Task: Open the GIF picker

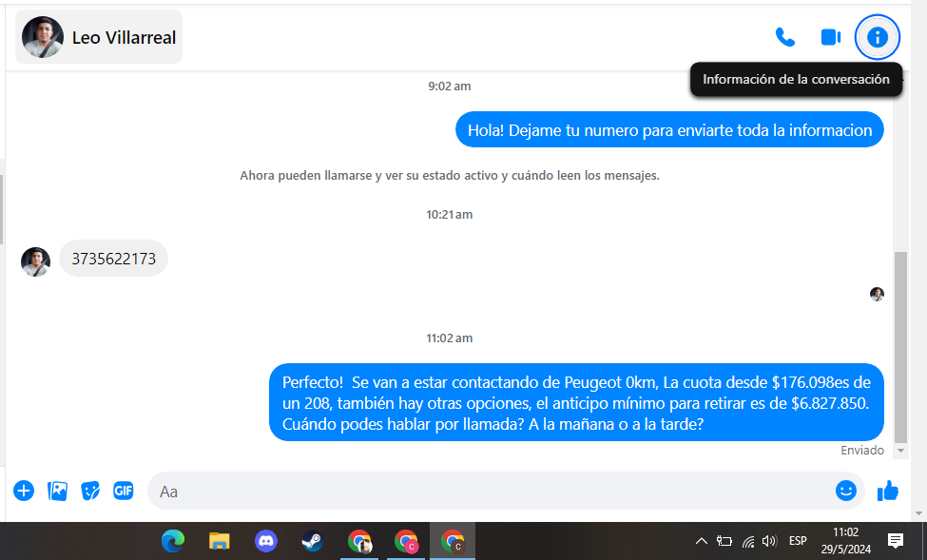Action: click(124, 491)
